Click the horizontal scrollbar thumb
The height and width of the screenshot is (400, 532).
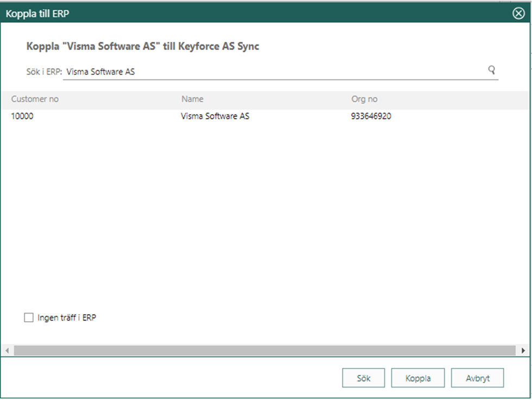pyautogui.click(x=264, y=351)
